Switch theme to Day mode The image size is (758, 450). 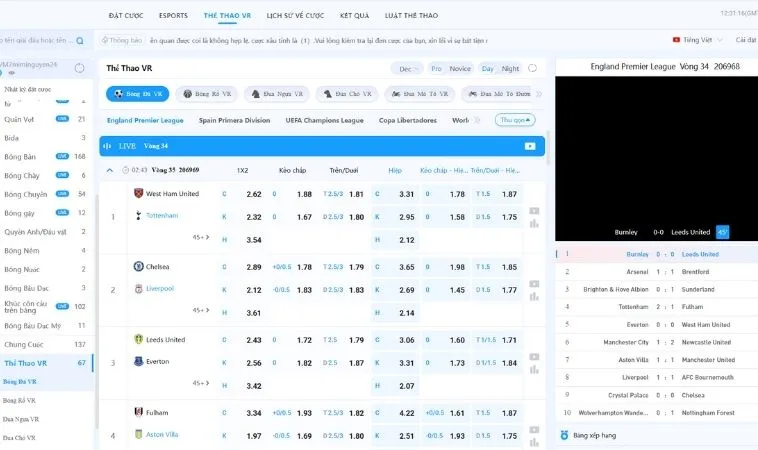[x=488, y=69]
